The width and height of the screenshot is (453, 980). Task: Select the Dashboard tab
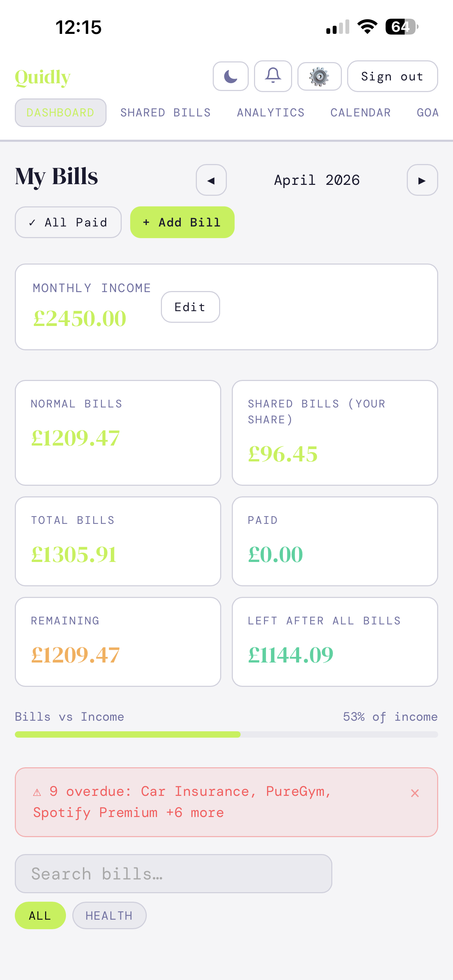coord(60,113)
